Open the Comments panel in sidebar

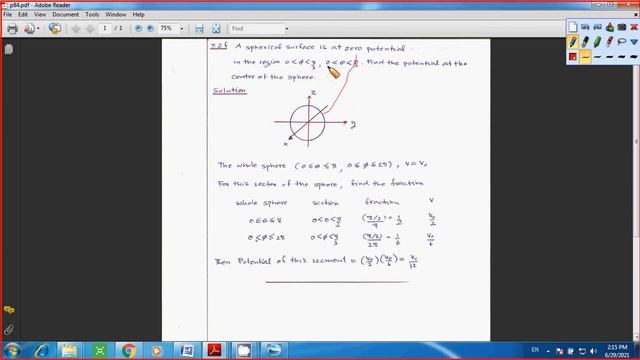(x=9, y=310)
